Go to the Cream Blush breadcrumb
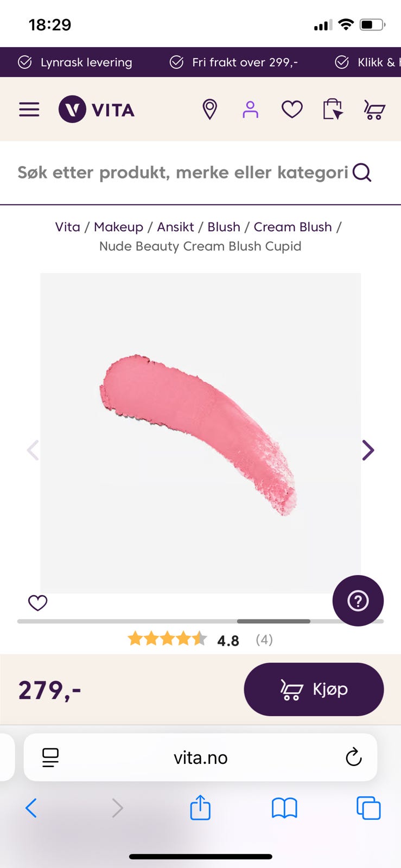Image resolution: width=401 pixels, height=868 pixels. [x=292, y=227]
